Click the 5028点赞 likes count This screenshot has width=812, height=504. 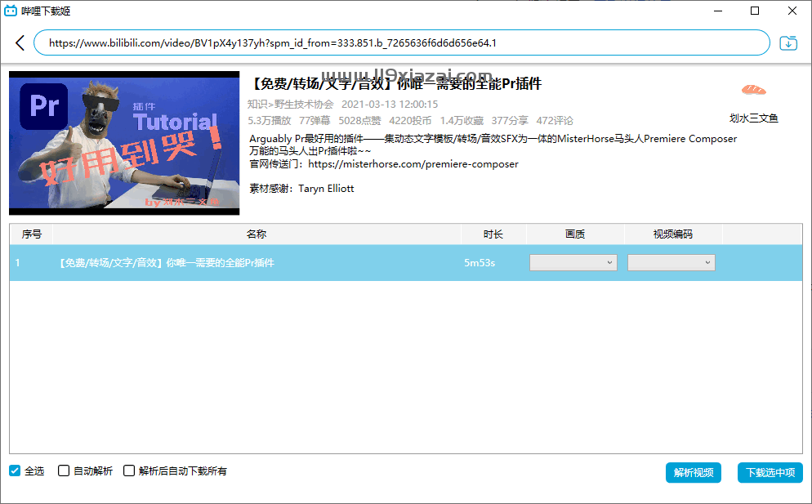(359, 121)
